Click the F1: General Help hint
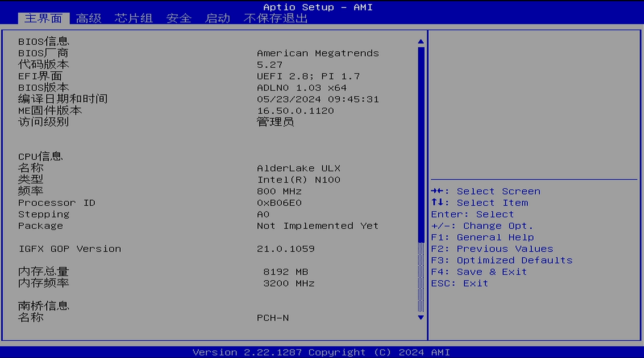 click(482, 237)
